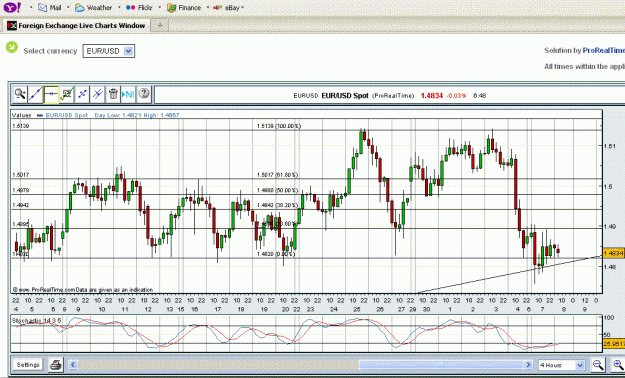Click the Yahoo toolbar logo
Viewport: 625px width, 378px height.
tap(12, 7)
